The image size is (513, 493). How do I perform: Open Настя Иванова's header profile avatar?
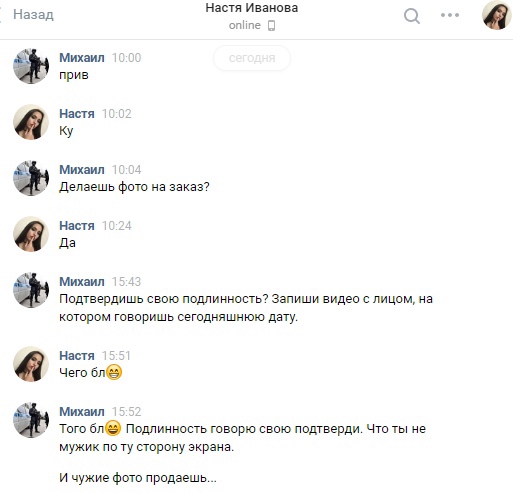(x=497, y=15)
